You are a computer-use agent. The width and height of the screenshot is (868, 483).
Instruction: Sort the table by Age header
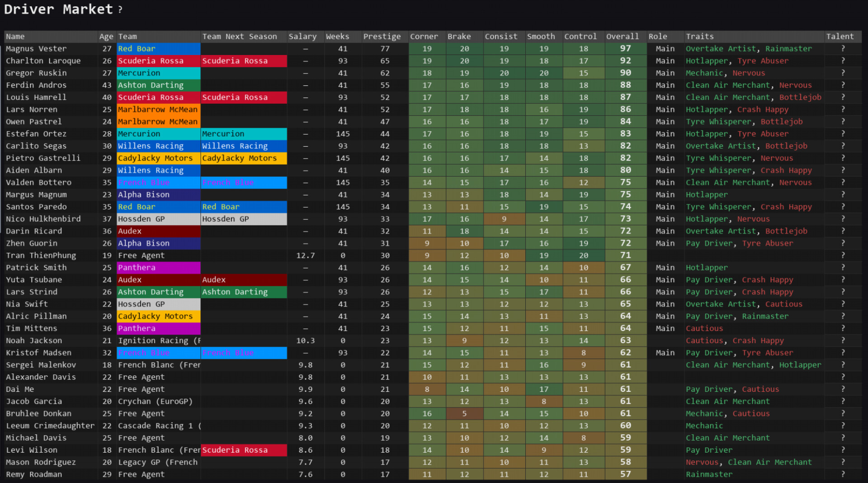pos(106,36)
